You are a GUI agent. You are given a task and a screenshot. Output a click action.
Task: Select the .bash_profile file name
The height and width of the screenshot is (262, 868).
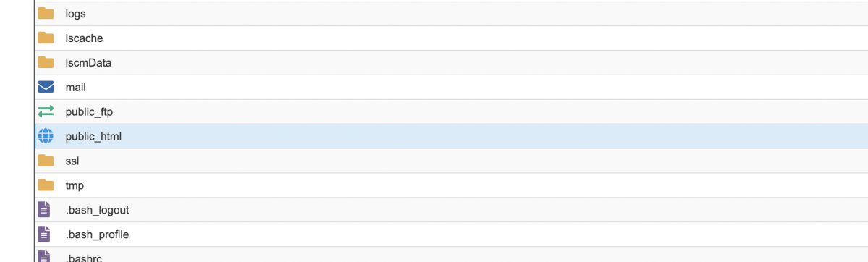97,235
